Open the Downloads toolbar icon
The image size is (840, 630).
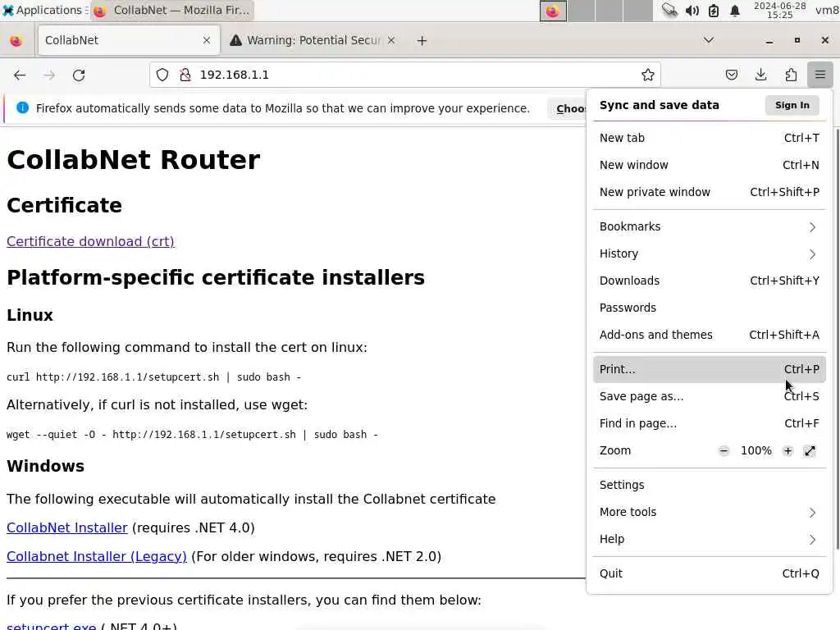pyautogui.click(x=760, y=75)
